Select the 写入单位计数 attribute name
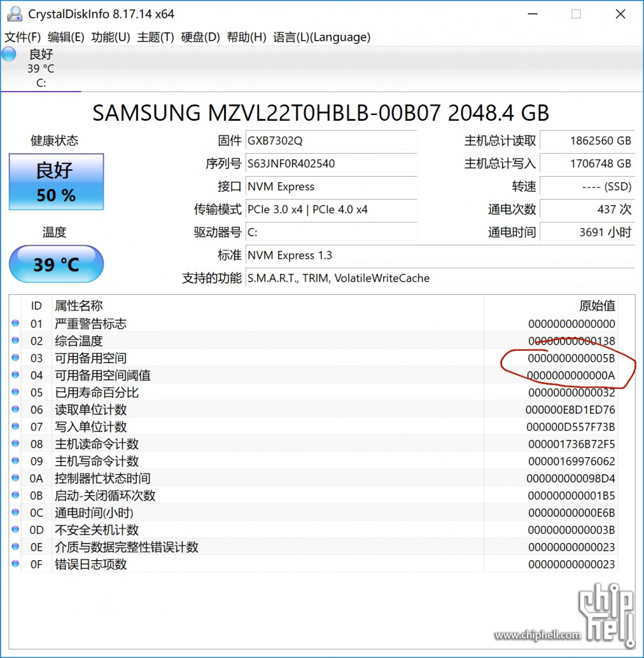The height and width of the screenshot is (658, 644). point(91,428)
